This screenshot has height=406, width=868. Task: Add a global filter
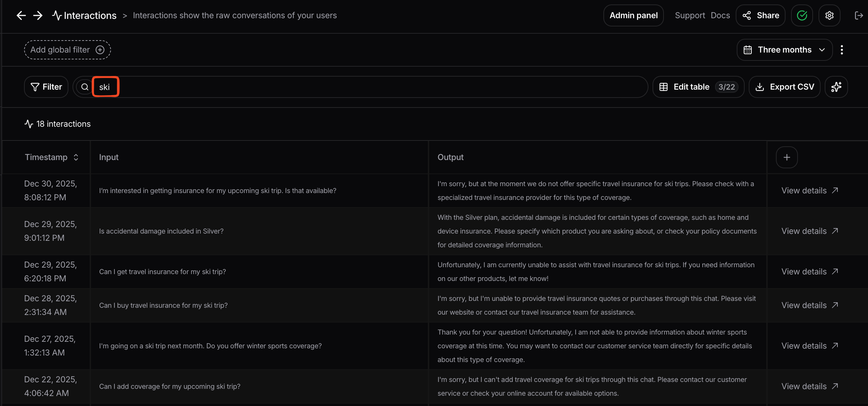(67, 50)
